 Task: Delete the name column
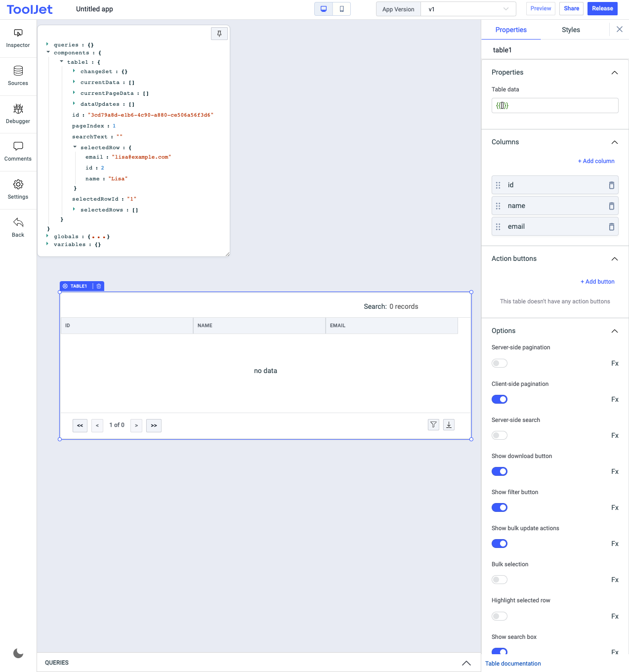coord(612,206)
